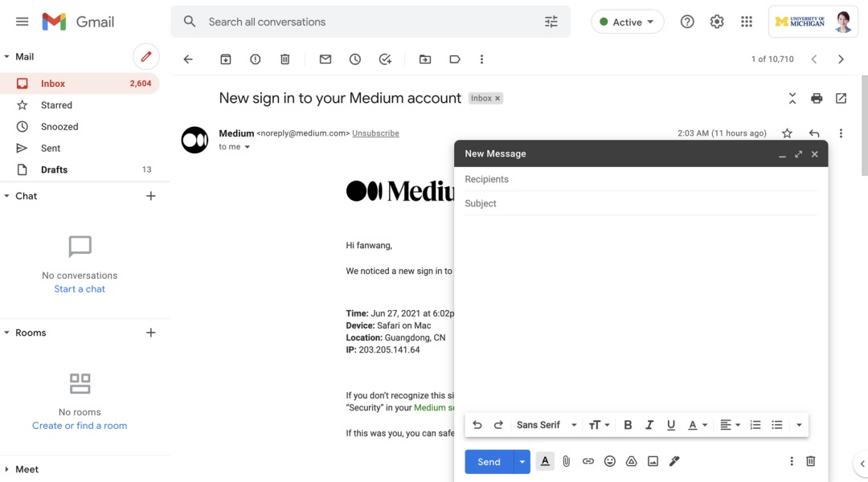
Task: Mark the email as unread
Action: point(325,59)
